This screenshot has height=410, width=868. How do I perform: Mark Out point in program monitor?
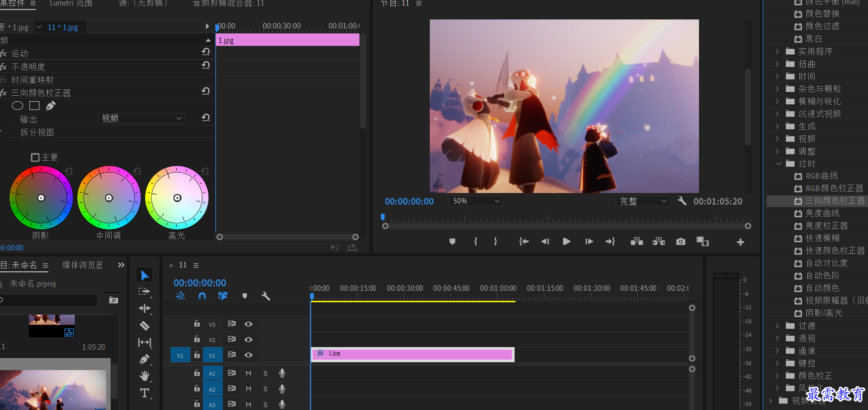pos(495,241)
